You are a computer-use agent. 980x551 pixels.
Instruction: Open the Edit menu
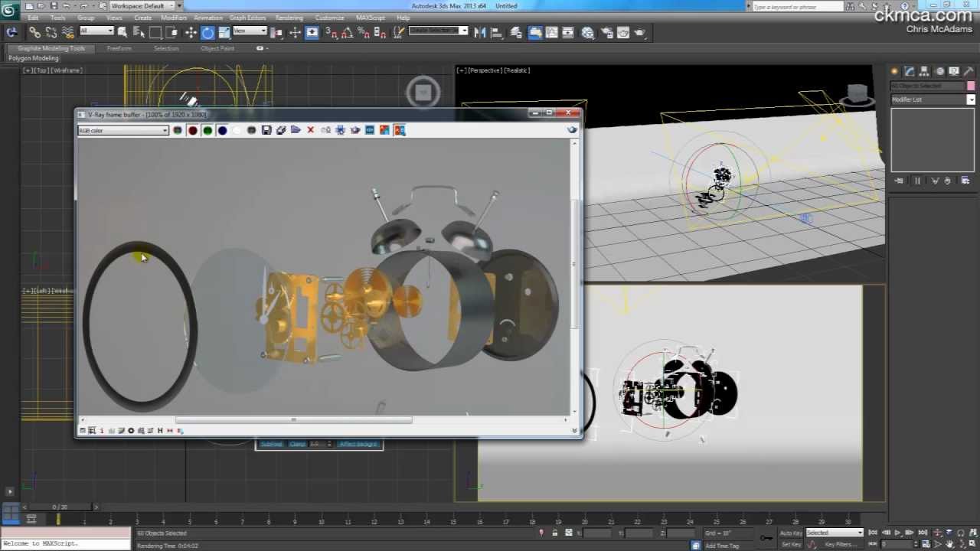pyautogui.click(x=33, y=18)
